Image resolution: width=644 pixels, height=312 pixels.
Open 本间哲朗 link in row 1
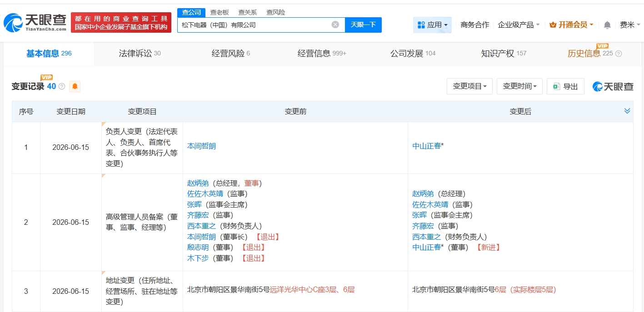click(x=201, y=146)
